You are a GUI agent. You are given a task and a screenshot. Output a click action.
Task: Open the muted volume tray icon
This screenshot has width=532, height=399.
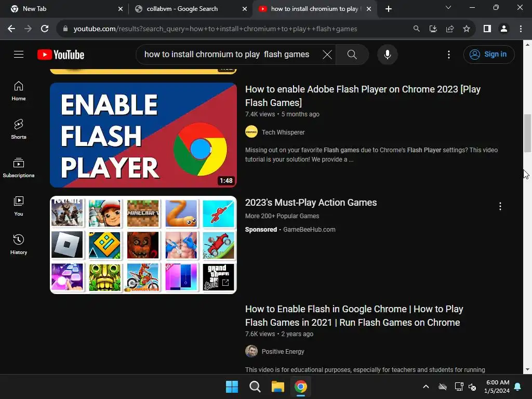[472, 387]
